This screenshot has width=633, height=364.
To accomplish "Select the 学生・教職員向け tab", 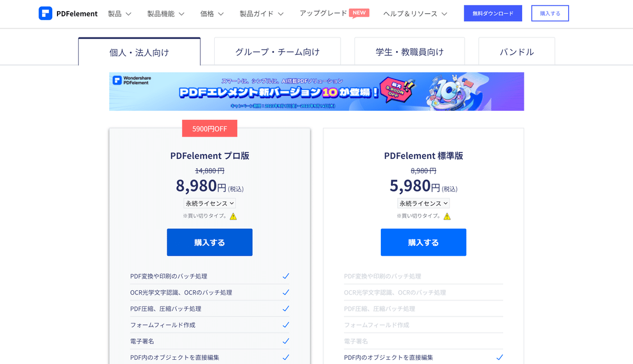I will point(410,52).
